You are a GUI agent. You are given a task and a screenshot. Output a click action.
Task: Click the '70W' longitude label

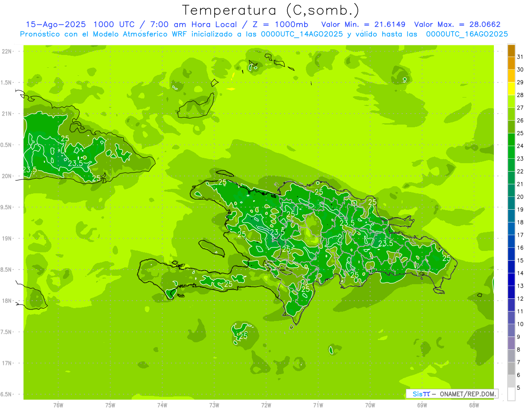click(x=370, y=405)
